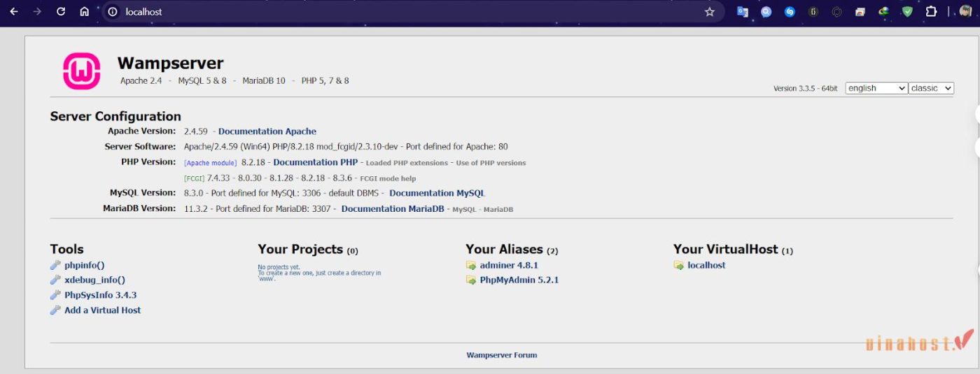Open the adminer 4.8.1 alias
Viewport: 980px width, 374px height.
509,266
